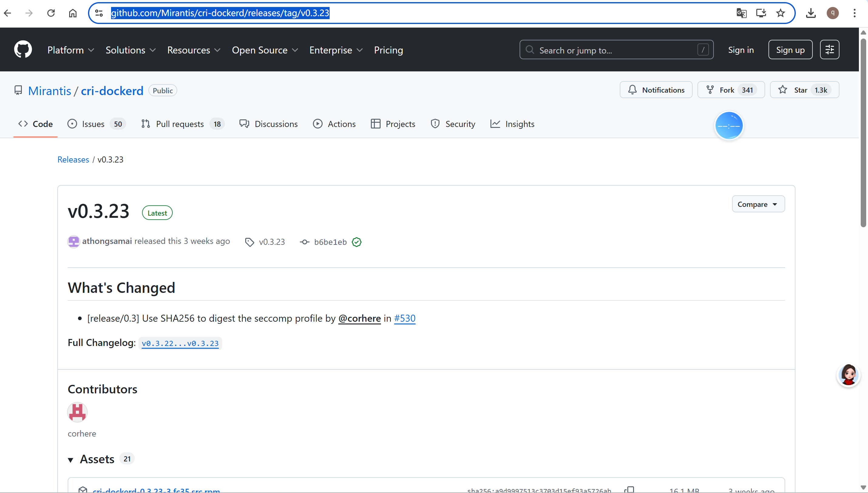868x493 pixels.
Task: Click the Latest release badge
Action: pos(157,213)
